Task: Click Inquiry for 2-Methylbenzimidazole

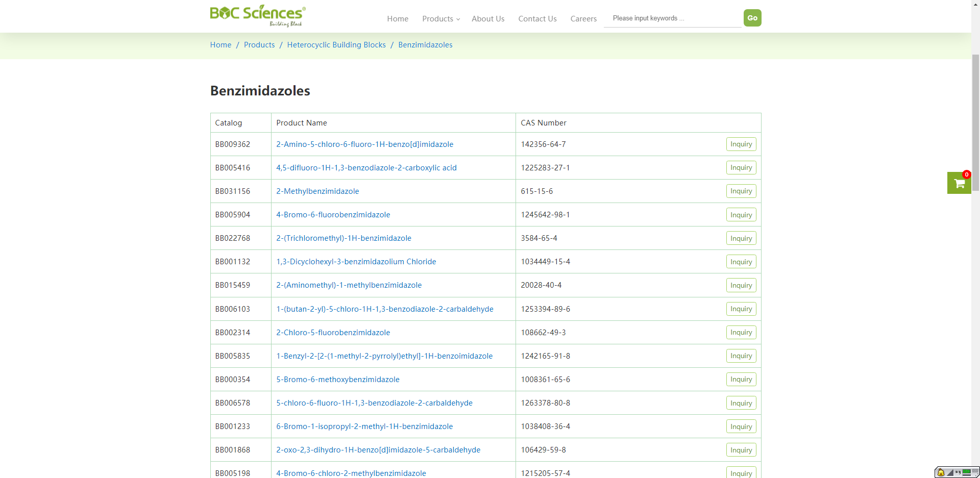Action: click(741, 191)
